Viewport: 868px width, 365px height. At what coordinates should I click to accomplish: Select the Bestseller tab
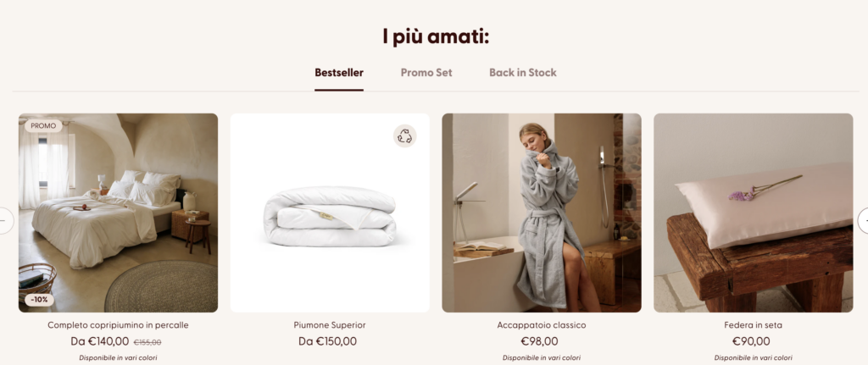tap(339, 73)
